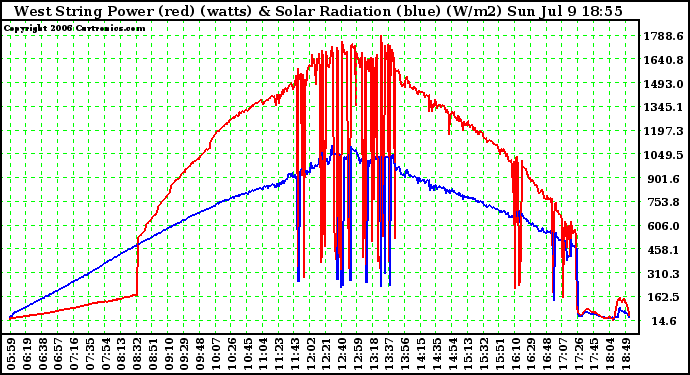Viewport: 690px width, 375px height.
Task: Select the y-axis value 14.6
Action: point(664,321)
